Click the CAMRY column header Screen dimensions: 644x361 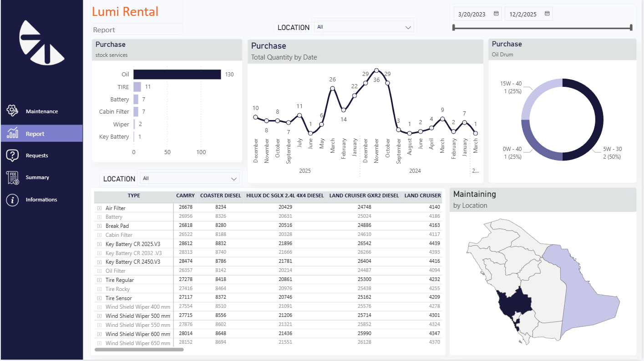[x=185, y=196]
